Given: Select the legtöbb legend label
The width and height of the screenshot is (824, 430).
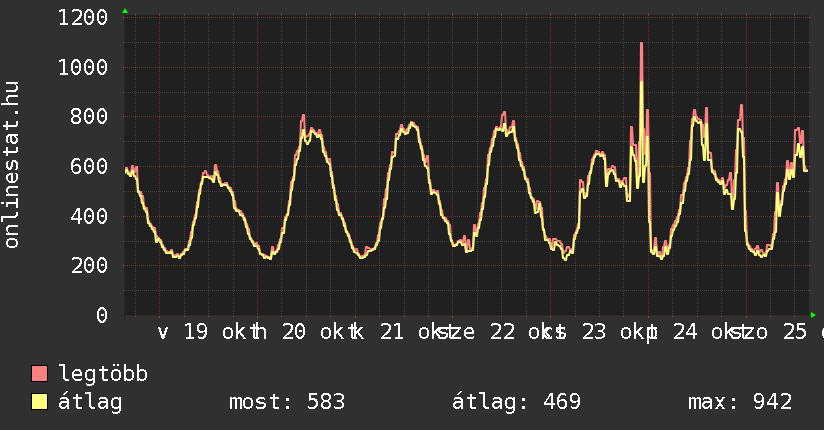Looking at the screenshot, I should (104, 374).
